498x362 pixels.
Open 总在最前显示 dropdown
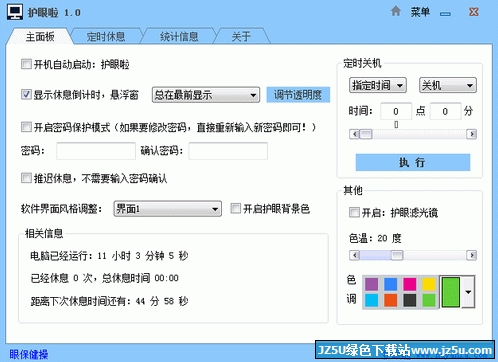point(206,95)
